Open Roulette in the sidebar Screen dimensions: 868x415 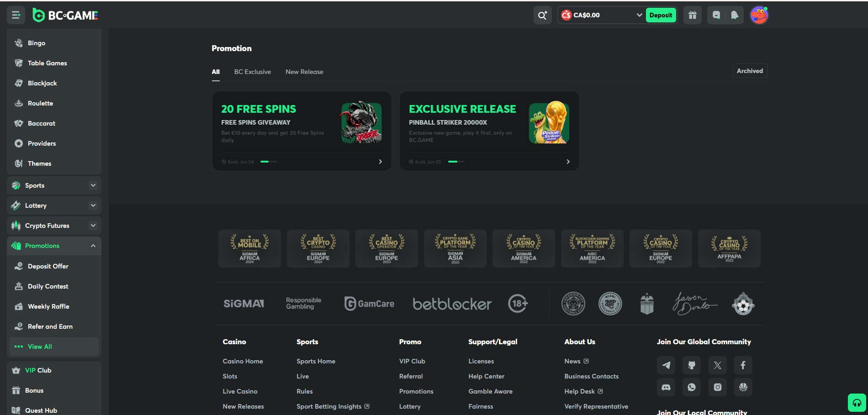click(54, 103)
